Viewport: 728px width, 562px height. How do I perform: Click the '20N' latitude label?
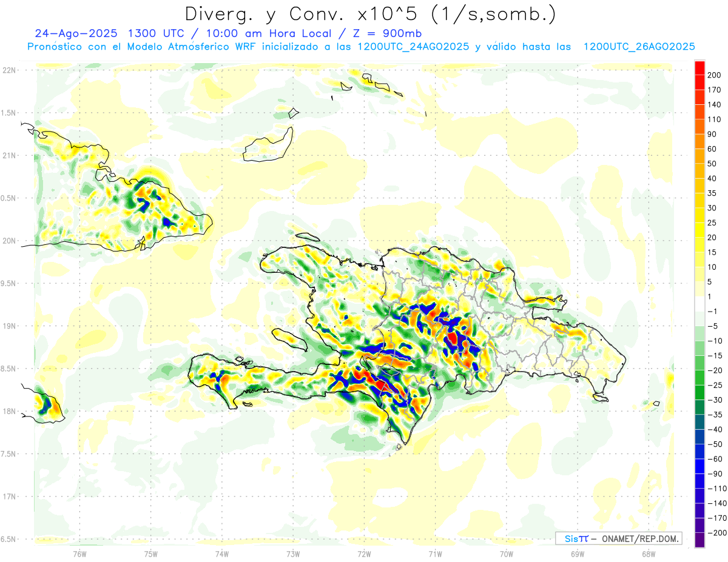point(9,241)
